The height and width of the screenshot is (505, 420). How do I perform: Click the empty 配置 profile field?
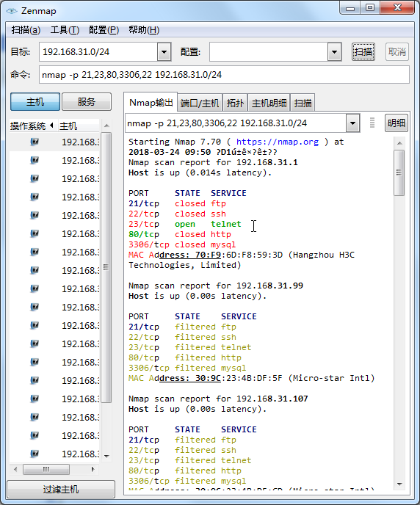coord(268,51)
